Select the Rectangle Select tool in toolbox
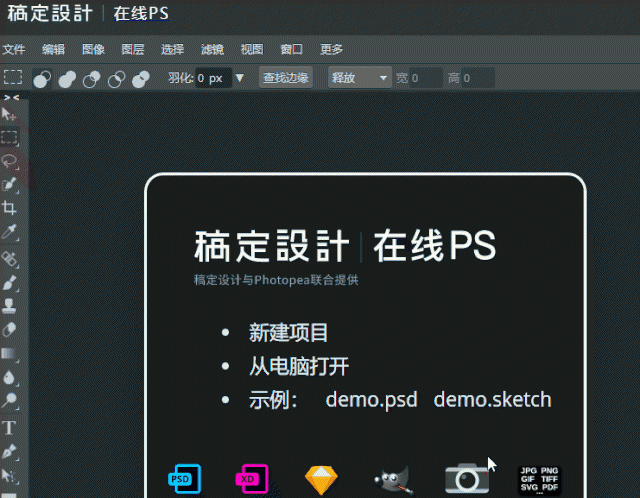Screen dimensions: 640x498 point(9,138)
